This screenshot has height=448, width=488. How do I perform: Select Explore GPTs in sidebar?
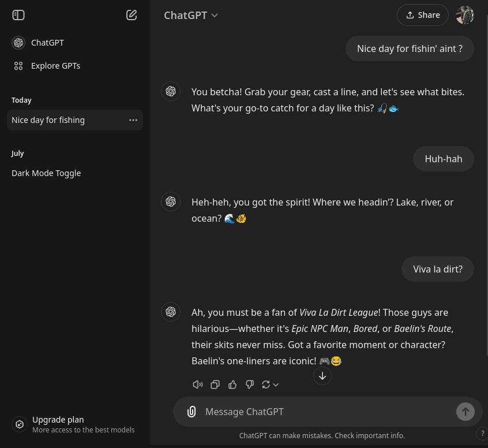[55, 66]
